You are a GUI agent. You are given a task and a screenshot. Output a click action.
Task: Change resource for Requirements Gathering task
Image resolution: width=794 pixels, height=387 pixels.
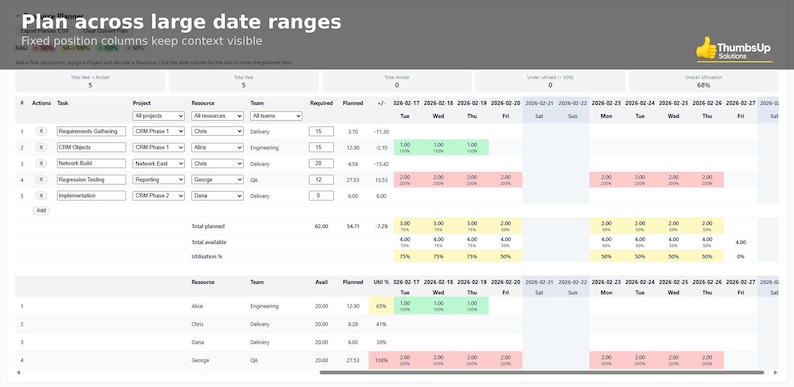coord(217,131)
